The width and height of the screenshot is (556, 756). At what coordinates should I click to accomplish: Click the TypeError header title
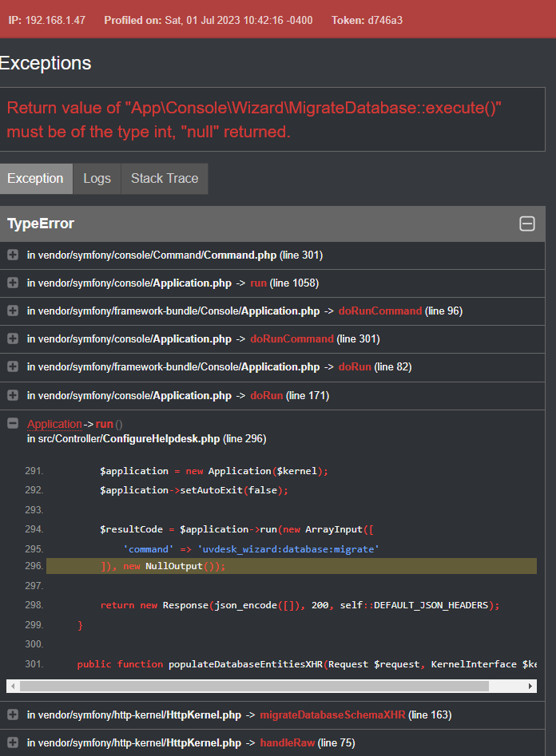[41, 224]
